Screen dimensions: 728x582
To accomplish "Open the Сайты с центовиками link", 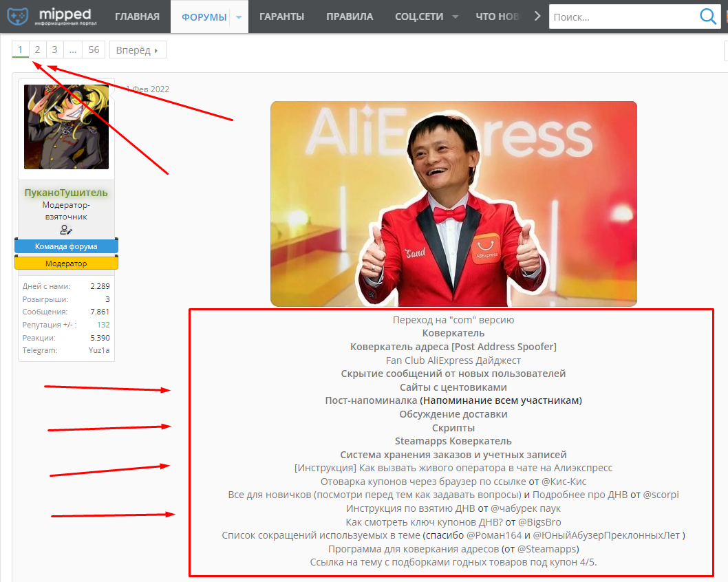I will pos(453,387).
